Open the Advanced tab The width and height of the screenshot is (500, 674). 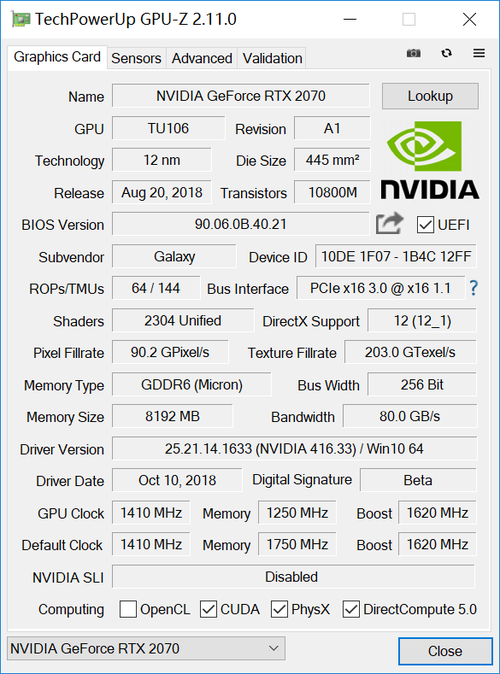pos(202,58)
